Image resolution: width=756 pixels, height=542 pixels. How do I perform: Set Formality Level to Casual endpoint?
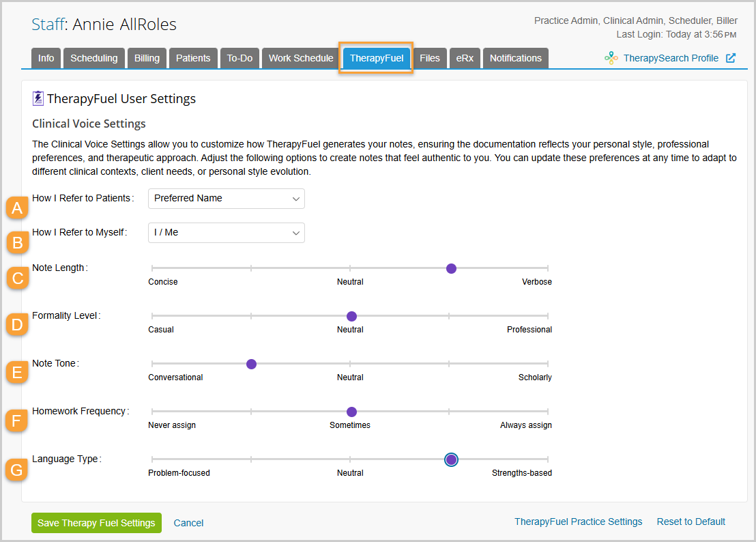click(152, 316)
